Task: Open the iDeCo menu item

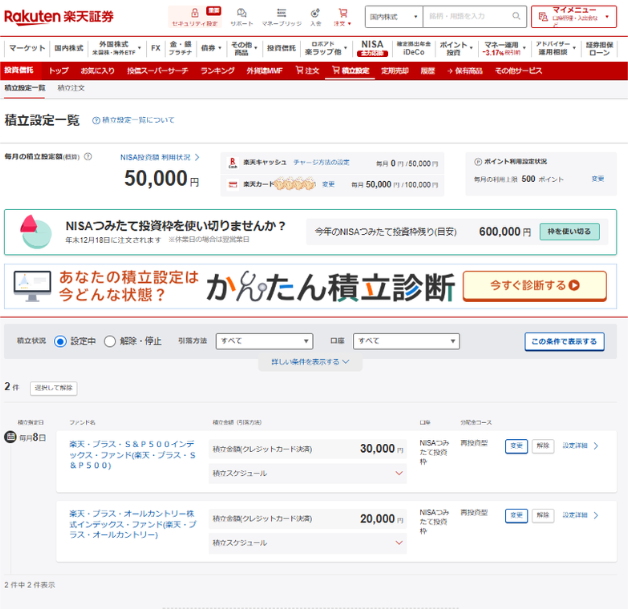Action: (x=414, y=48)
